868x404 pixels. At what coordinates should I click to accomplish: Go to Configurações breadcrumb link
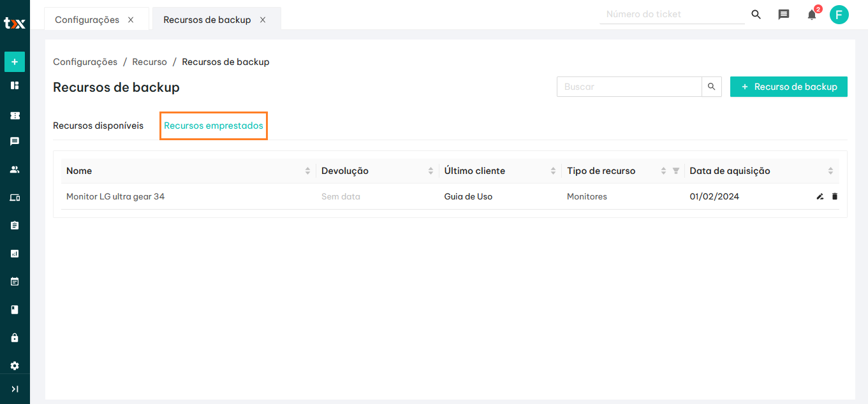point(85,62)
